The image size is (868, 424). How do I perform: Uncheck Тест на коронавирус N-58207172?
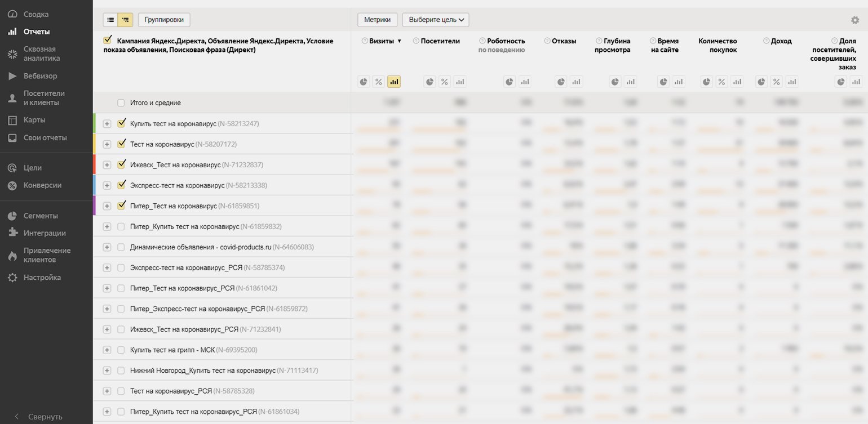click(x=121, y=144)
